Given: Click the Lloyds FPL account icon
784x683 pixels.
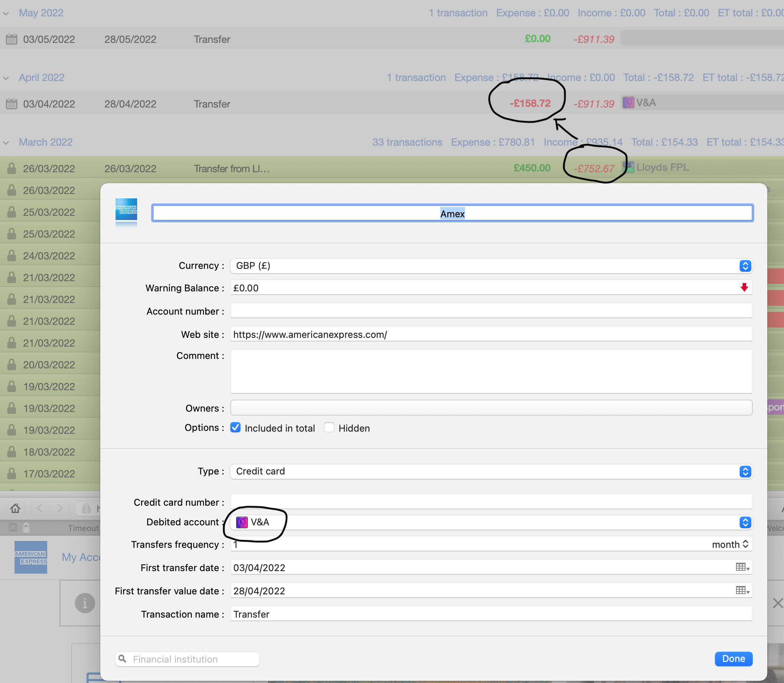Looking at the screenshot, I should [x=629, y=167].
